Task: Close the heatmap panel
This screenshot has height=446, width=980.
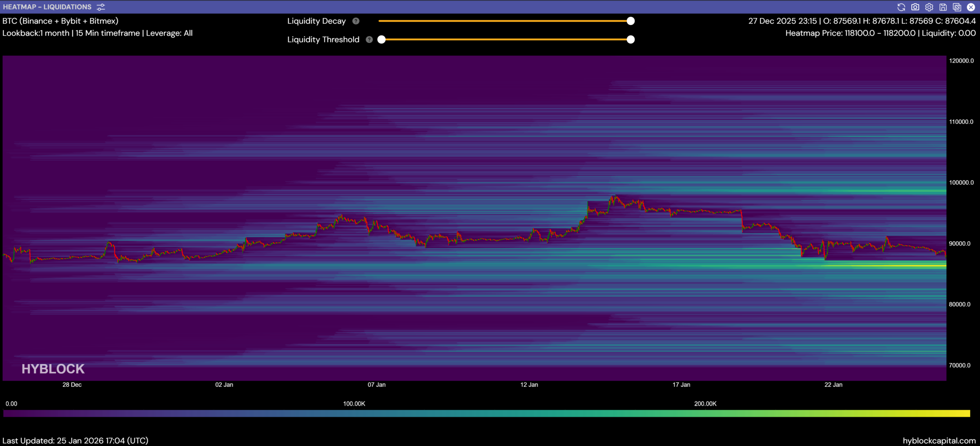Action: point(971,7)
